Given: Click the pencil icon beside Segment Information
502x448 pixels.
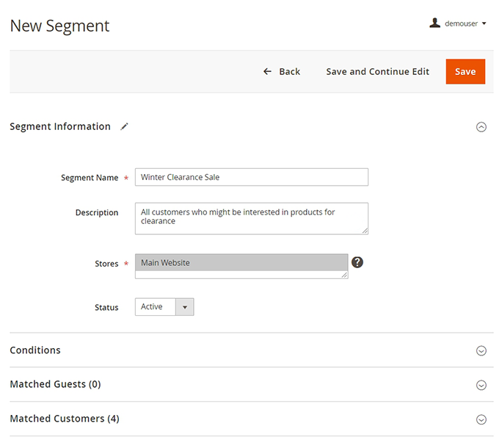Looking at the screenshot, I should point(125,126).
